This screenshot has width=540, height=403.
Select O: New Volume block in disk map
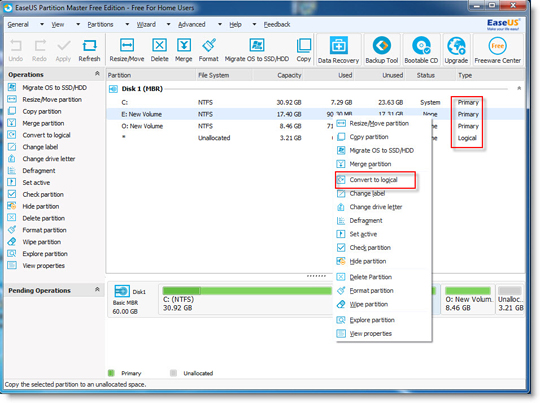tap(468, 299)
